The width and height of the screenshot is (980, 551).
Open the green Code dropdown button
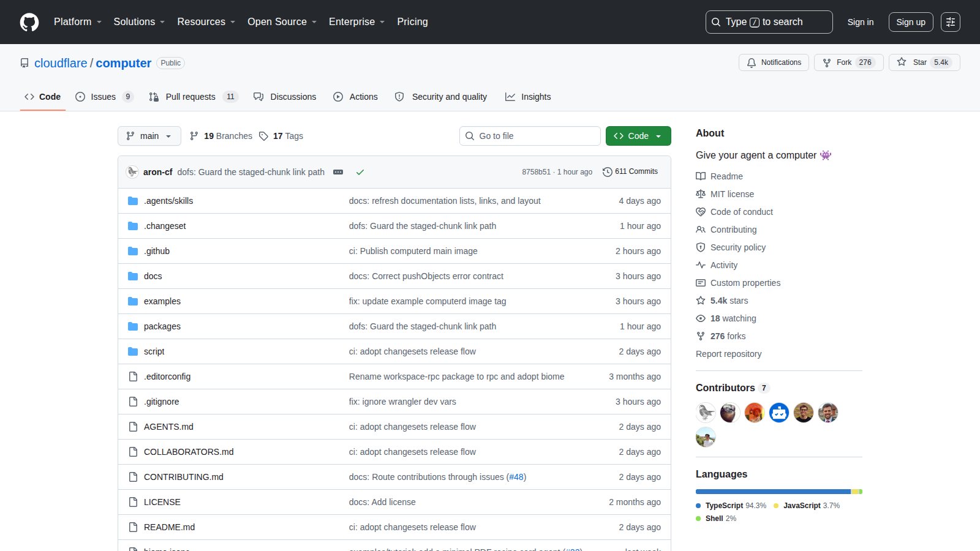pyautogui.click(x=638, y=136)
